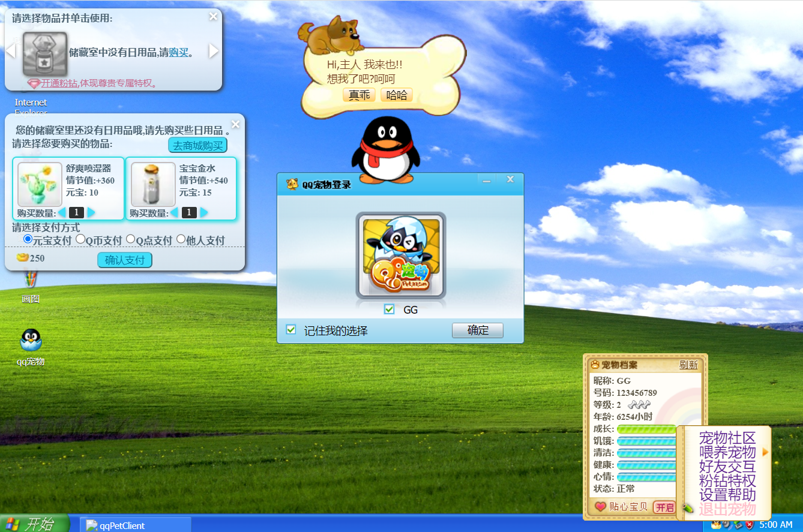Image resolution: width=803 pixels, height=532 pixels.
Task: Click the gold ingot icon beside 250
Action: (23, 258)
